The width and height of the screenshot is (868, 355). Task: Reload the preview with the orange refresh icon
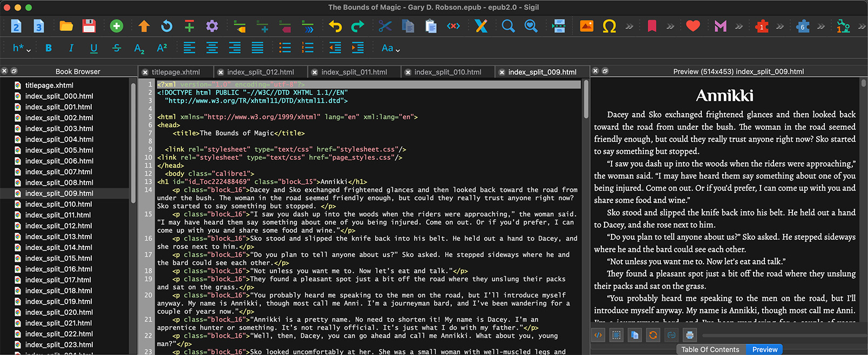[653, 335]
